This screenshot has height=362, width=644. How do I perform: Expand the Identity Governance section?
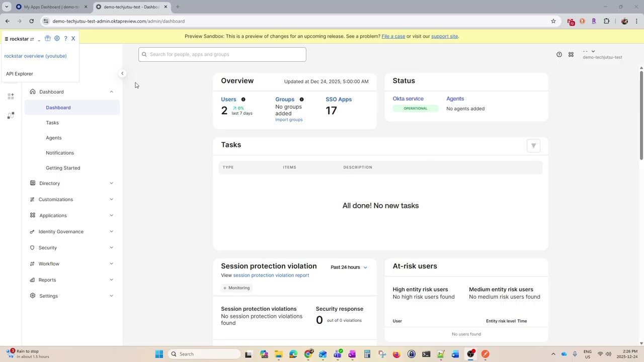(x=71, y=231)
